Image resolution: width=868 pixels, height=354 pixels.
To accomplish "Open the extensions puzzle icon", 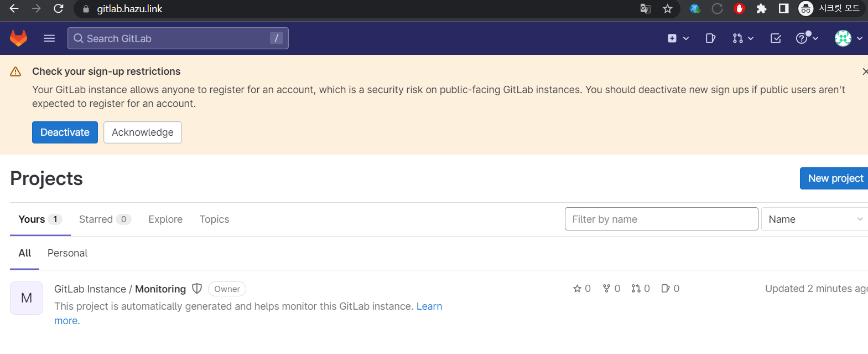I will pos(762,8).
